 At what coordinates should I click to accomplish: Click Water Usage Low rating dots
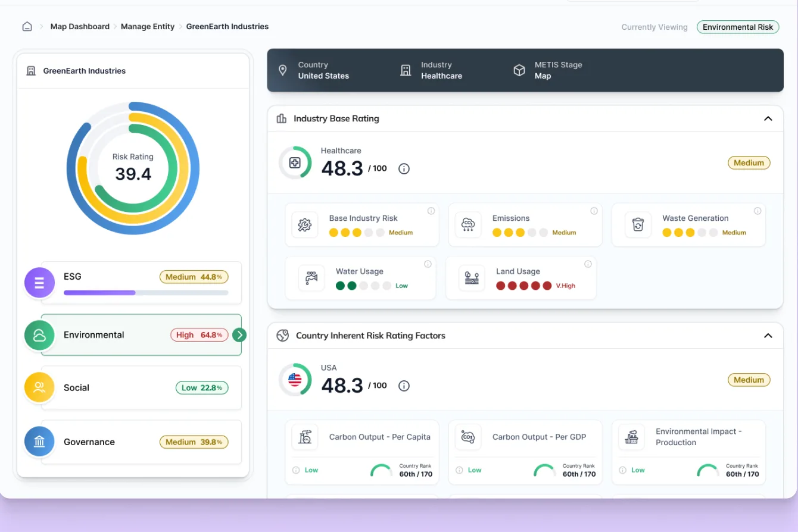tap(364, 286)
